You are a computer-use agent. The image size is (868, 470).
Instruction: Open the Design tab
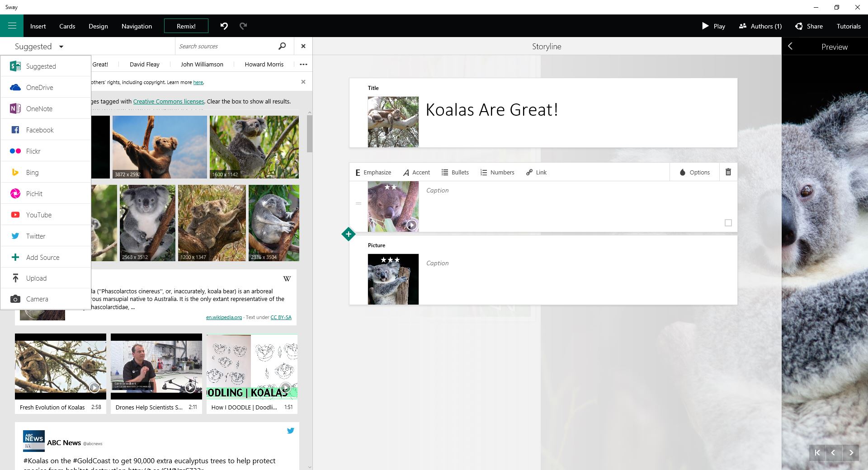[98, 26]
